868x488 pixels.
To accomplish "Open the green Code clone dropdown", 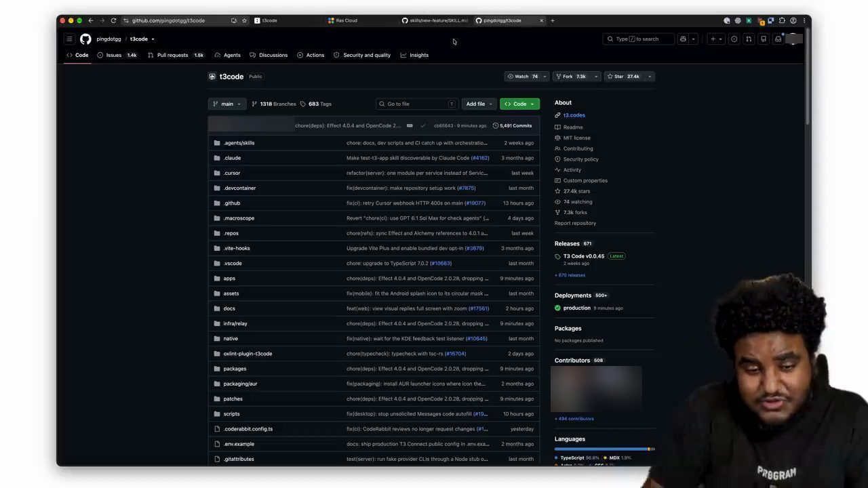I will point(519,104).
